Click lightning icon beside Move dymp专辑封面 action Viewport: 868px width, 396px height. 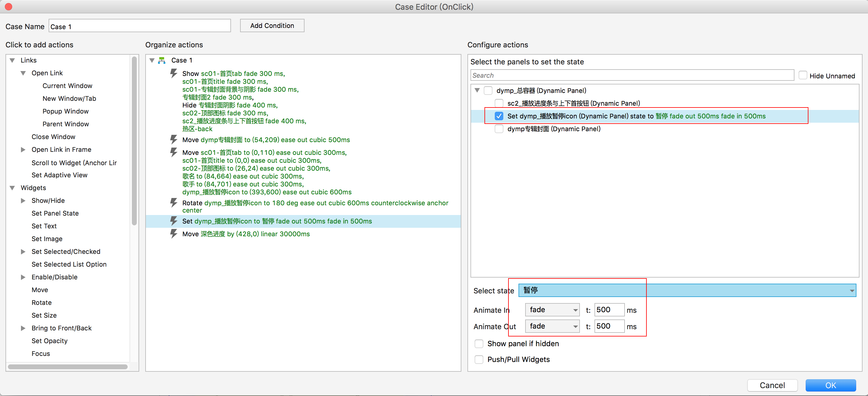click(x=174, y=139)
